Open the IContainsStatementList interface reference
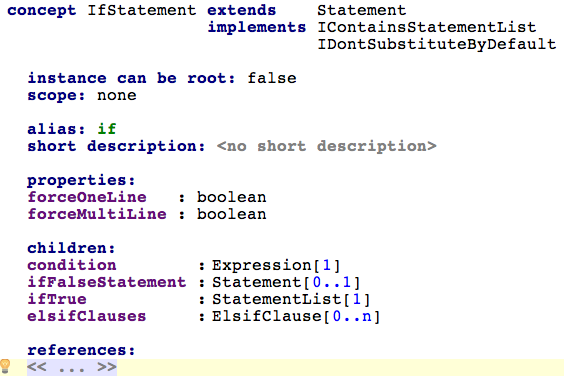Viewport: 564px width, 389px height. (427, 27)
